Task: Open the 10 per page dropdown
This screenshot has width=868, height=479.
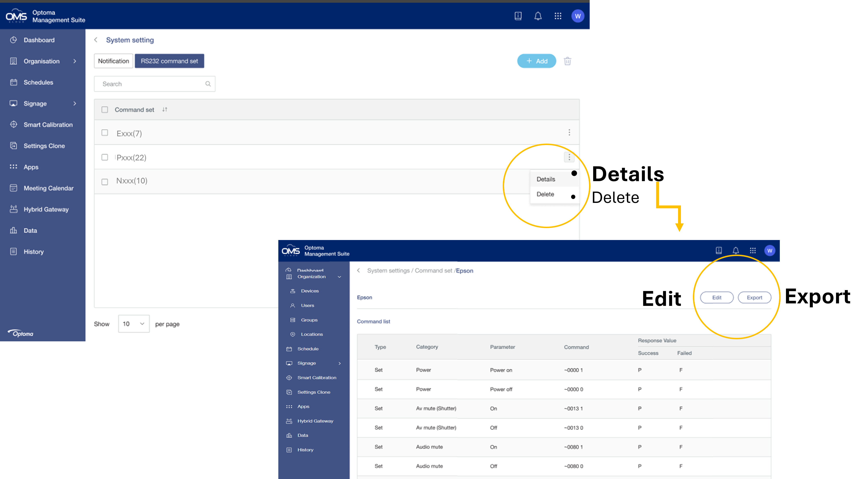Action: 134,324
